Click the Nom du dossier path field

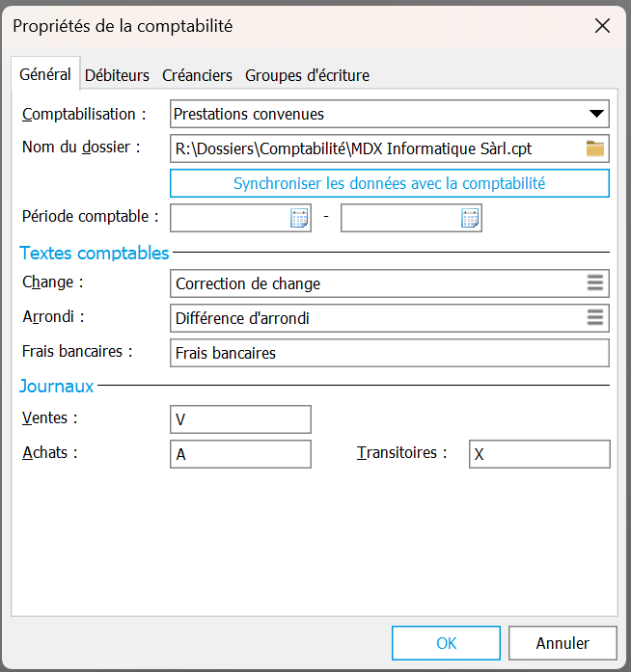(x=376, y=148)
